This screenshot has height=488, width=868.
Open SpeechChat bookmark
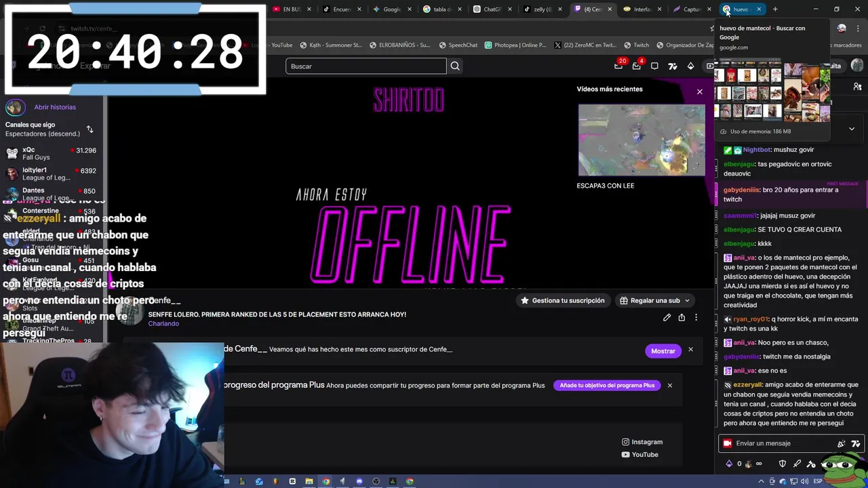pyautogui.click(x=458, y=45)
